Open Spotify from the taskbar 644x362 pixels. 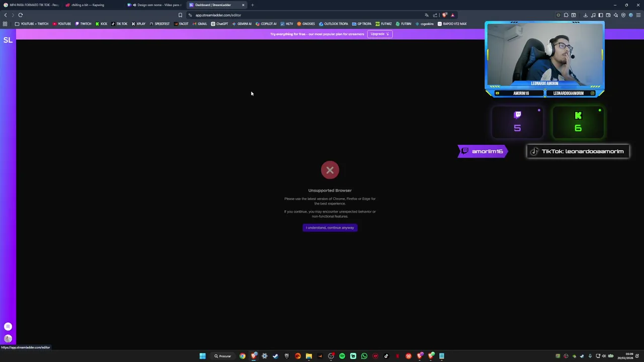click(x=342, y=356)
